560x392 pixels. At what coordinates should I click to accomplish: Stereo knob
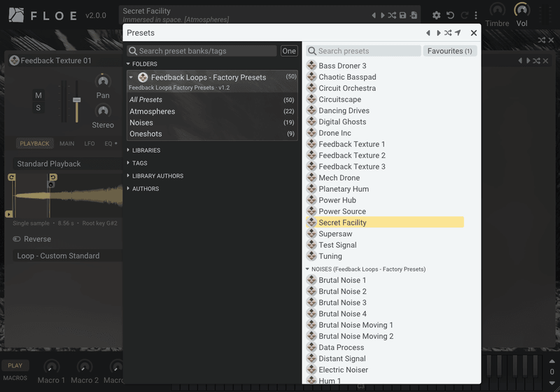click(x=103, y=111)
